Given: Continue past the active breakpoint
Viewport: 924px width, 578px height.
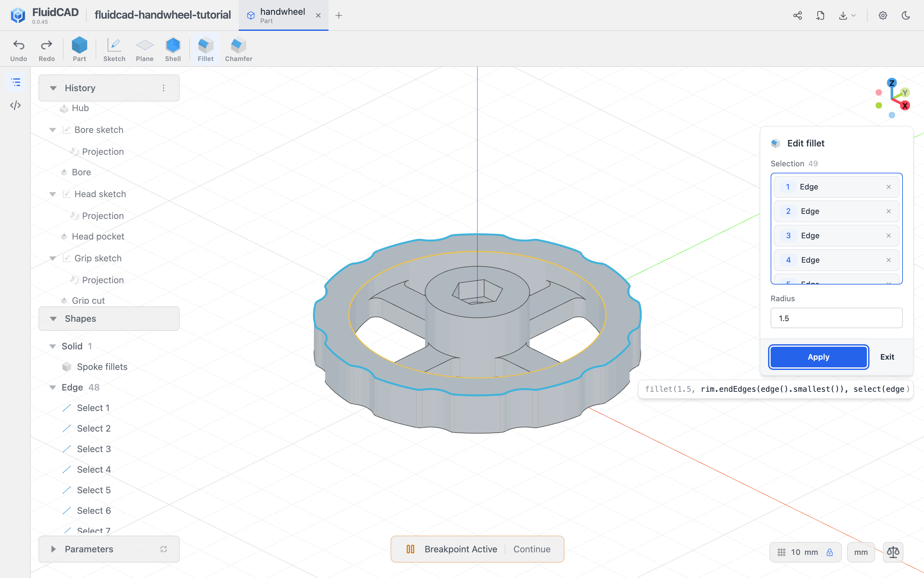Looking at the screenshot, I should point(532,549).
